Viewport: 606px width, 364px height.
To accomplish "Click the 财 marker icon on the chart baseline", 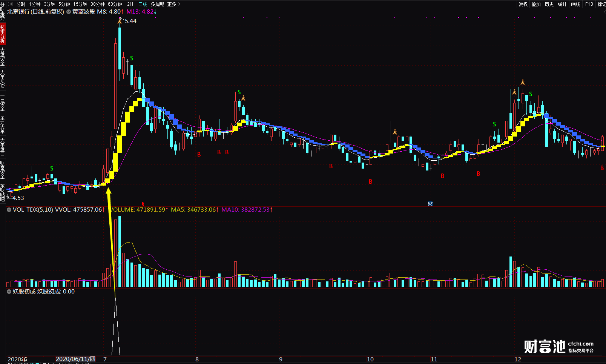I will click(430, 204).
